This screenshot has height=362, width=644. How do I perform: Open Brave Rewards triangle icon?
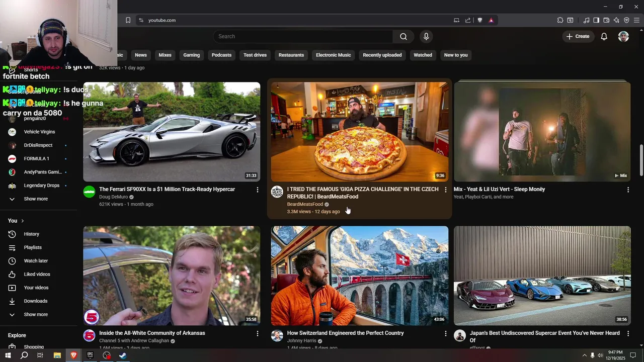point(491,20)
